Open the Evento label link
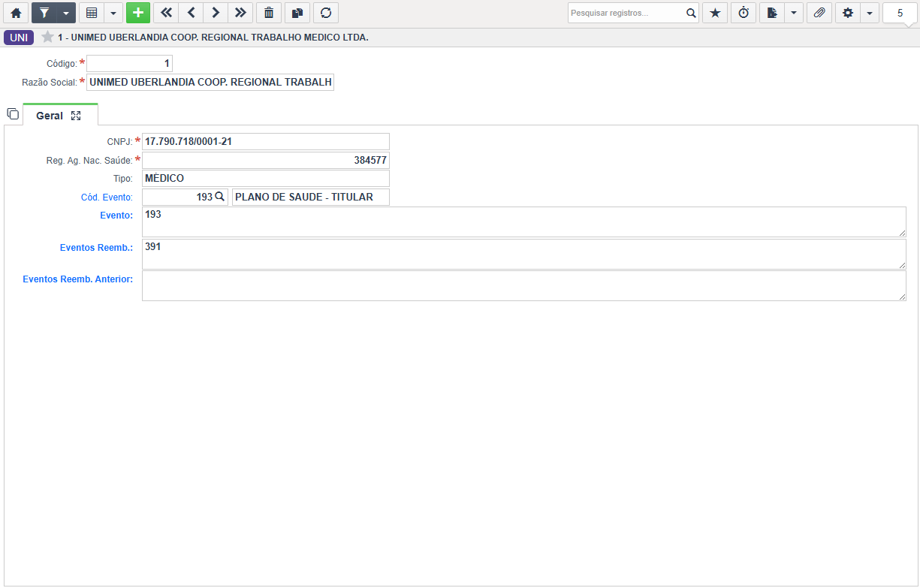The height and width of the screenshot is (588, 920). 116,215
